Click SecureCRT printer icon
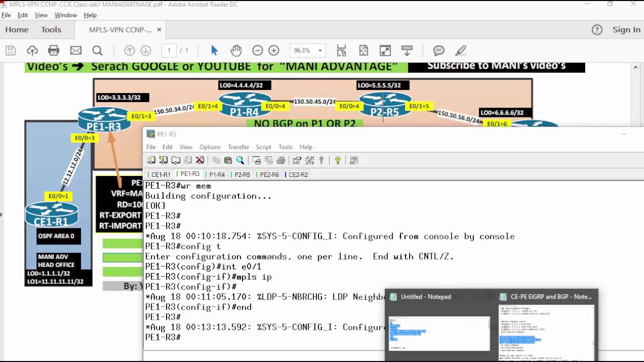This screenshot has width=644, height=362. 281,160
